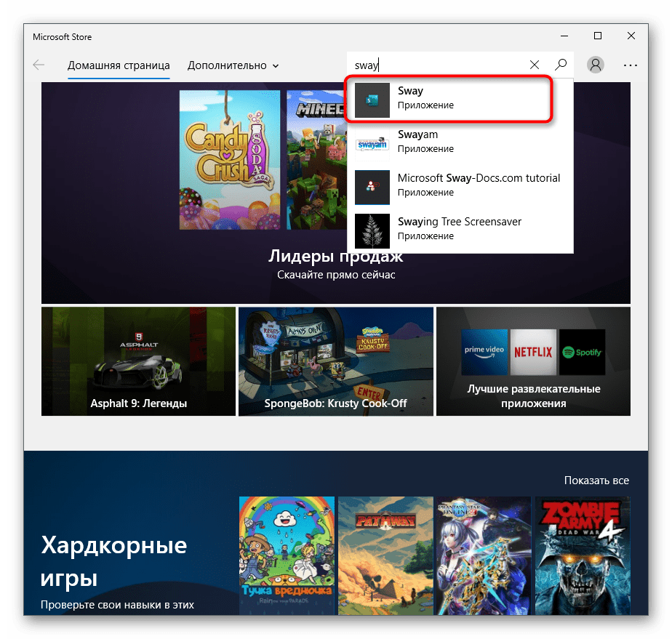Click the Показать все link
This screenshot has height=639, width=672.
point(596,481)
